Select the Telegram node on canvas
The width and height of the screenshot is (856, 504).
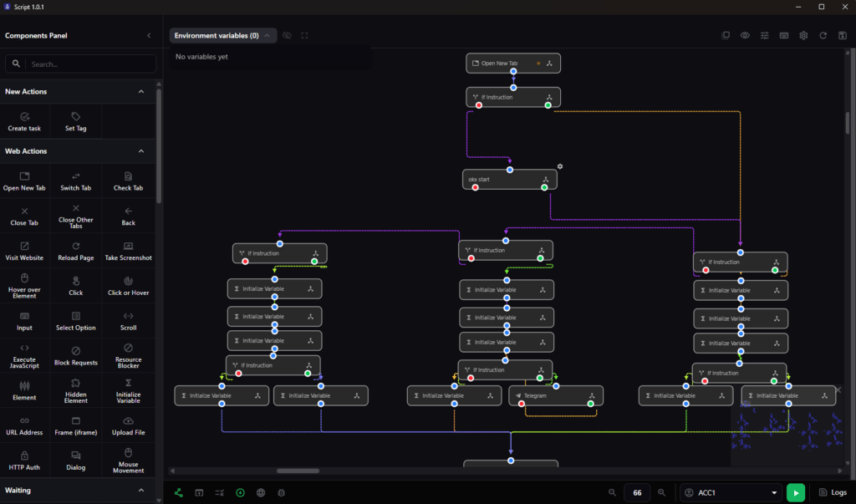(556, 395)
